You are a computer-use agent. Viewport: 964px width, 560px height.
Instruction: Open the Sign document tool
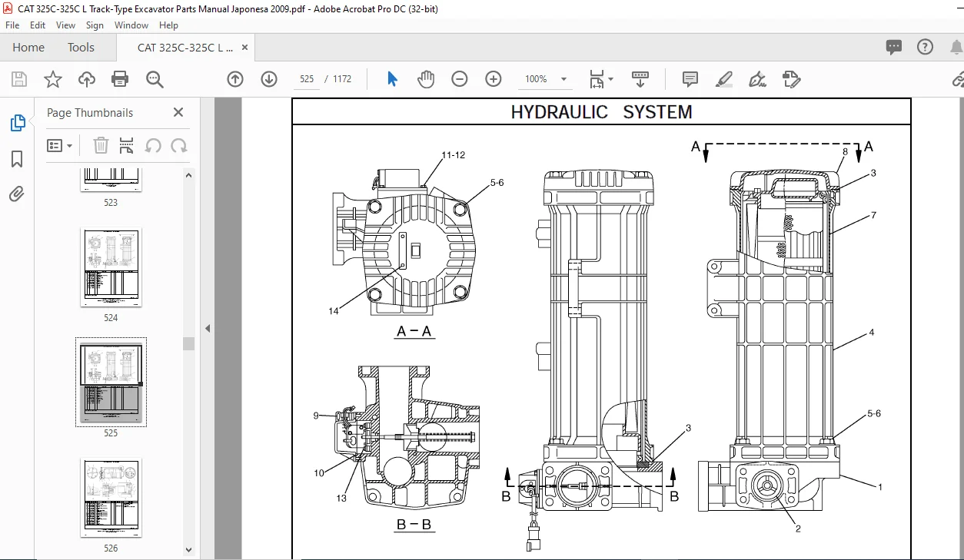(x=758, y=79)
